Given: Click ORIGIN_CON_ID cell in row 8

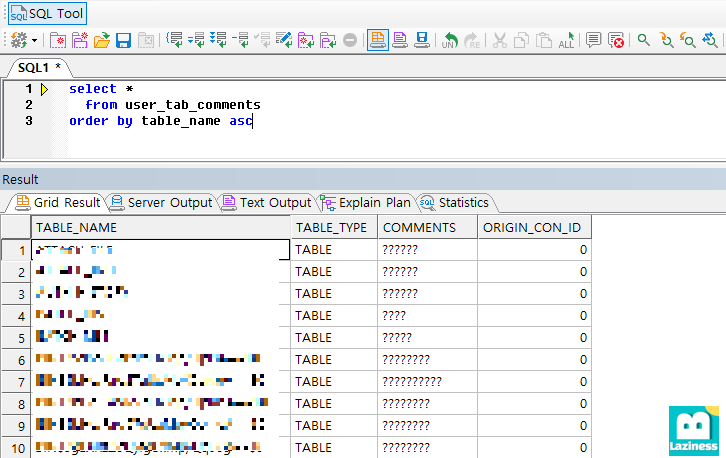Looking at the screenshot, I should (x=534, y=403).
